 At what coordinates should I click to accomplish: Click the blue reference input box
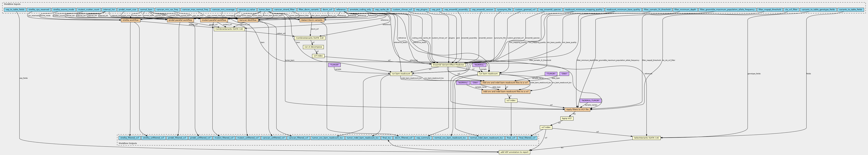tap(341, 10)
